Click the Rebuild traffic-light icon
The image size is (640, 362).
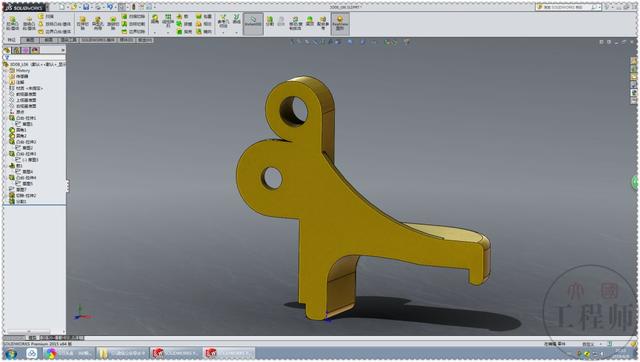(133, 7)
